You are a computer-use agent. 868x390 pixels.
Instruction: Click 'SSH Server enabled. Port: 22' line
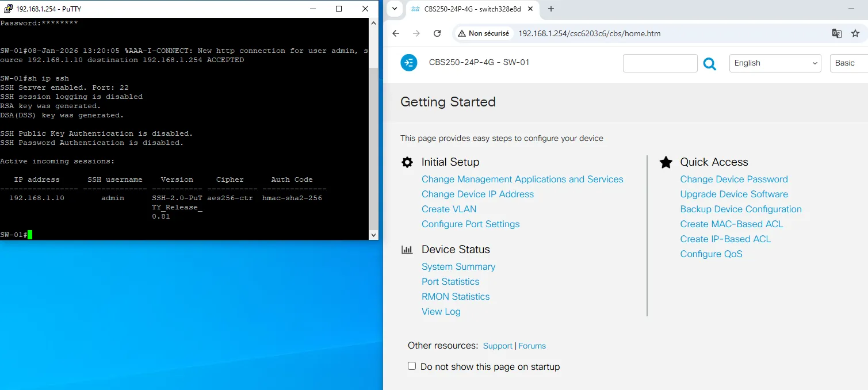pos(64,87)
